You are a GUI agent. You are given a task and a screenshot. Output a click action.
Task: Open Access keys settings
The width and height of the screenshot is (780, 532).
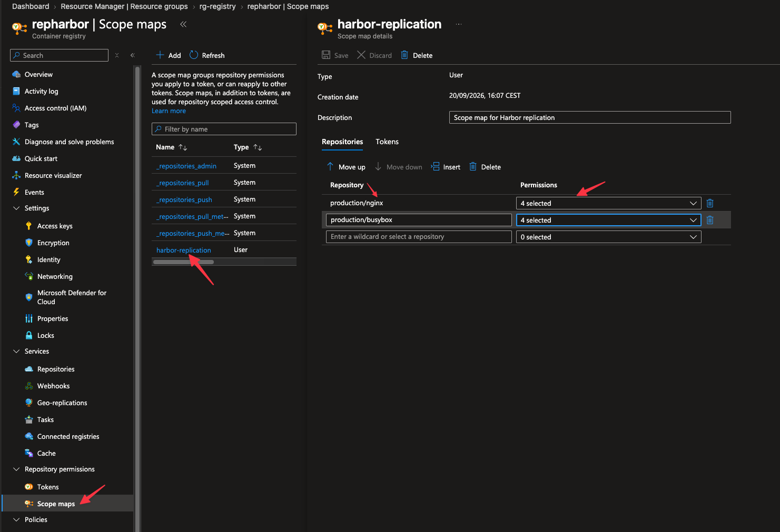(x=55, y=226)
